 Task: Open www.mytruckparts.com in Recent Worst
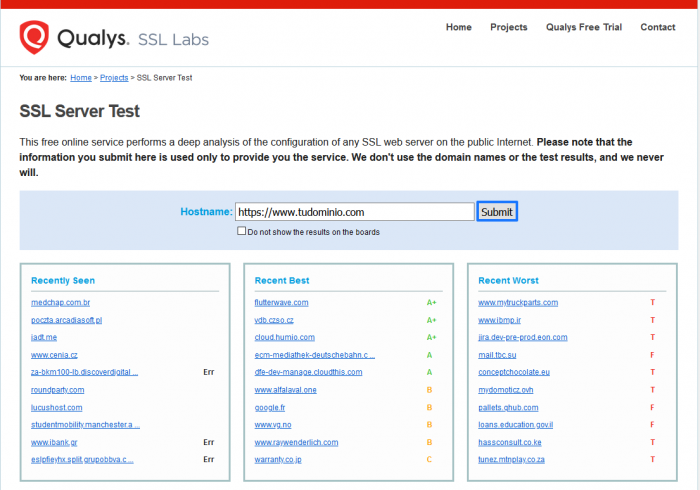coord(518,303)
